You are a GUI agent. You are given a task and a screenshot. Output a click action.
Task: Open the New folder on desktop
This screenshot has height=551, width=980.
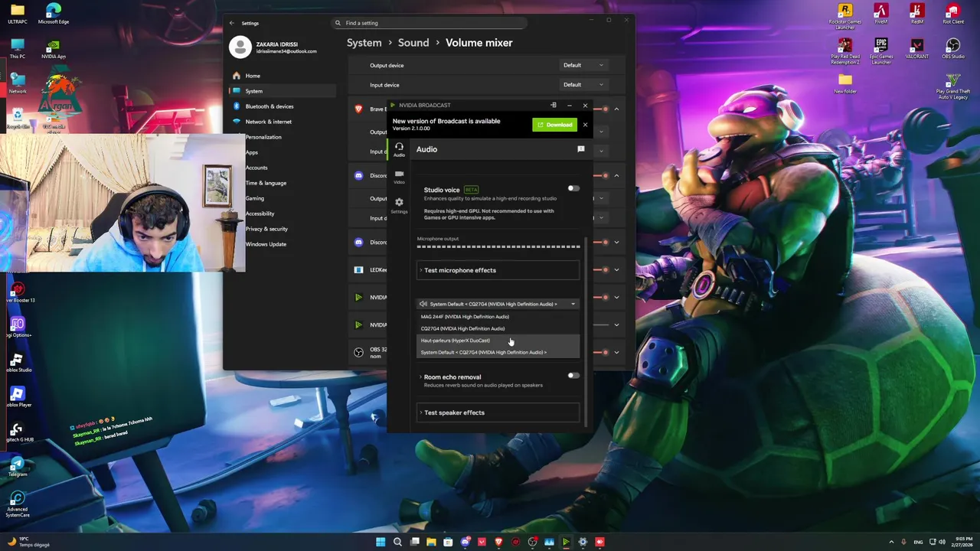845,83
